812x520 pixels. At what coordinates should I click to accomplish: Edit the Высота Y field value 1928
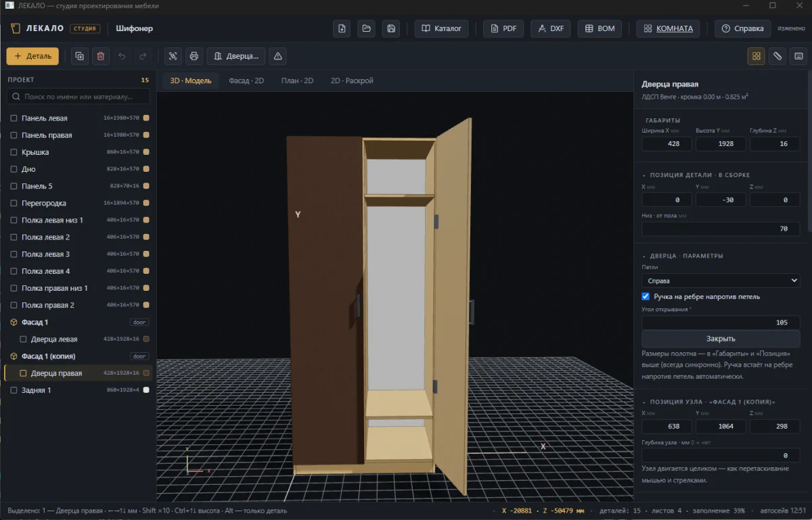[x=721, y=144]
